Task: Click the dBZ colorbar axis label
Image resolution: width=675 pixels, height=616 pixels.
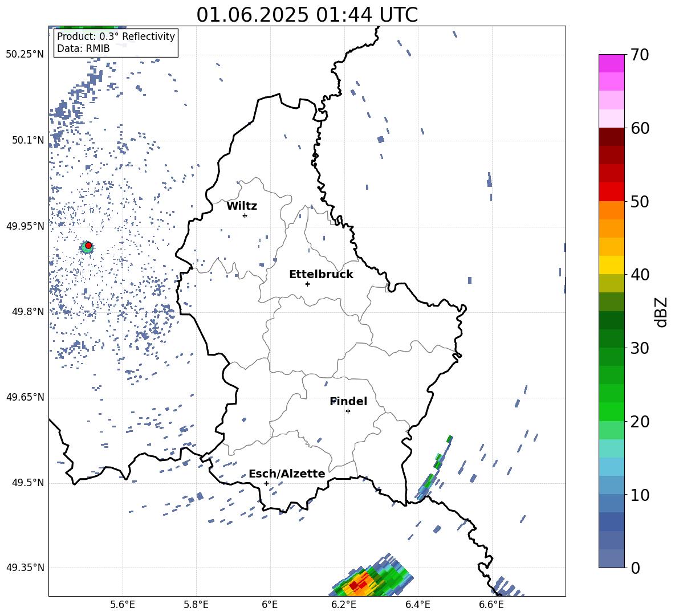Action: (x=662, y=312)
